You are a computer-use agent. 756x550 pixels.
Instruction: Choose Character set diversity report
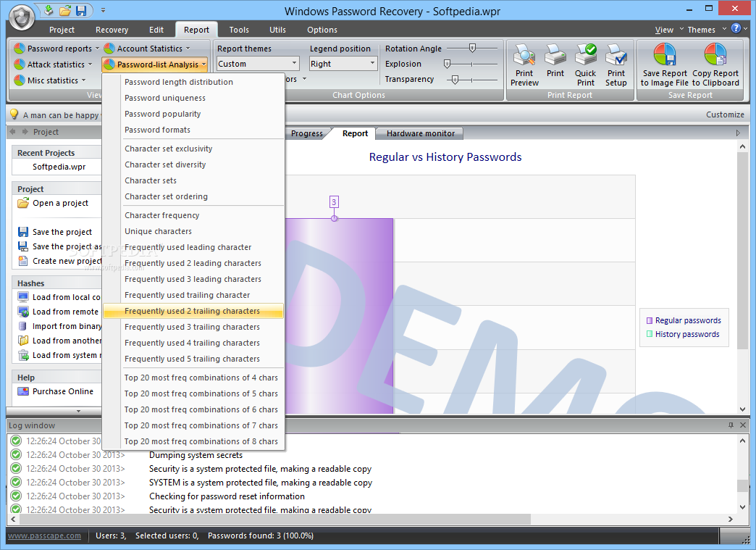point(194,164)
